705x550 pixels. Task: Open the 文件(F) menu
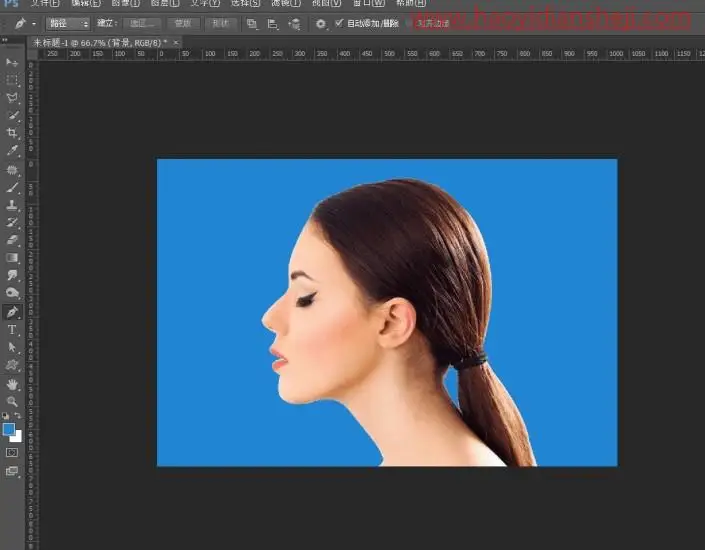coord(45,3)
